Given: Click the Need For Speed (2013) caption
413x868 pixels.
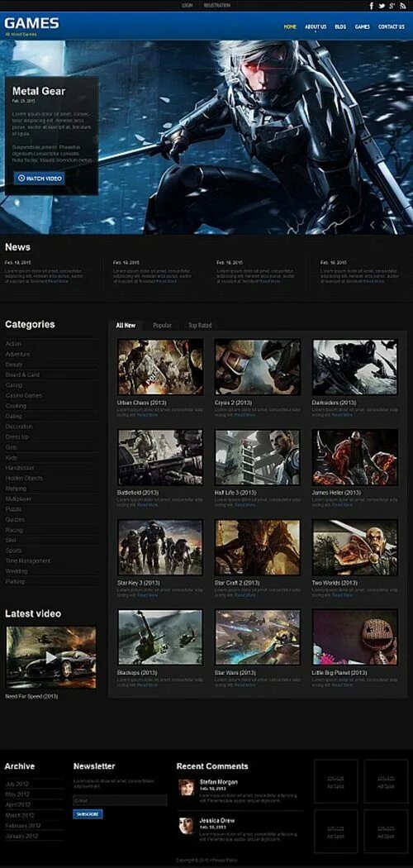Looking at the screenshot, I should point(31,696).
